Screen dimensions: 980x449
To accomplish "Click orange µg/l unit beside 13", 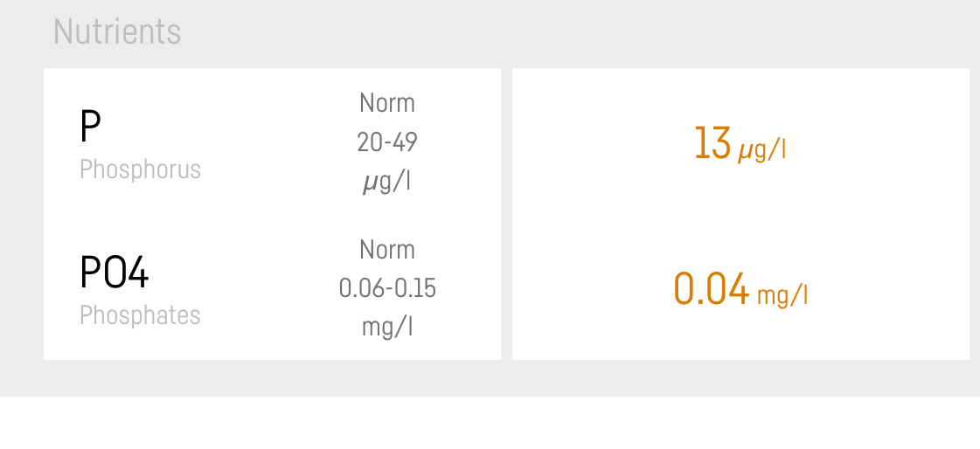I will click(x=761, y=150).
